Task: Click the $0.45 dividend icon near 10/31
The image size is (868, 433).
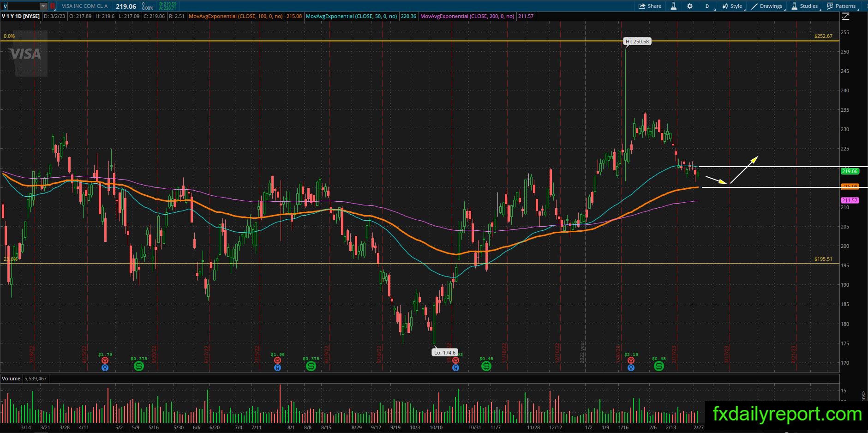Action: (x=486, y=366)
